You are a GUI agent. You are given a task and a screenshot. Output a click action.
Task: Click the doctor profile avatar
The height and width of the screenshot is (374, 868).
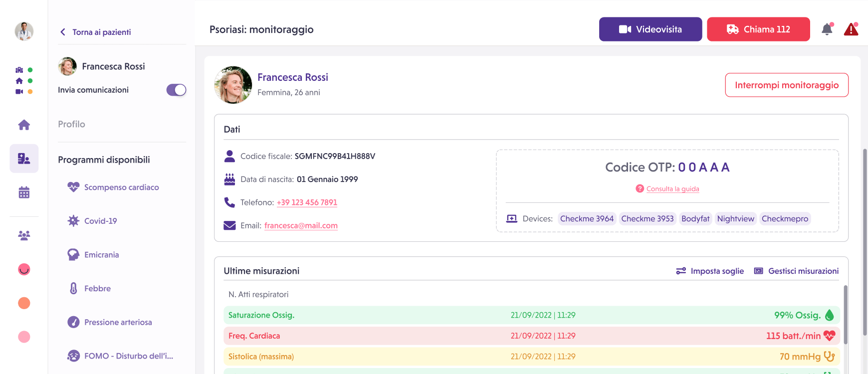[x=24, y=31]
